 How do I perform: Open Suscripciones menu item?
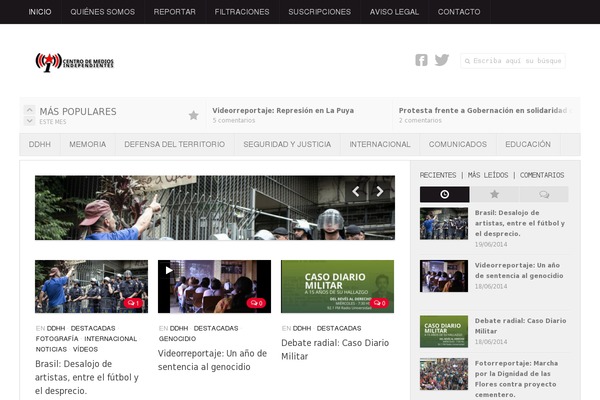coord(320,12)
